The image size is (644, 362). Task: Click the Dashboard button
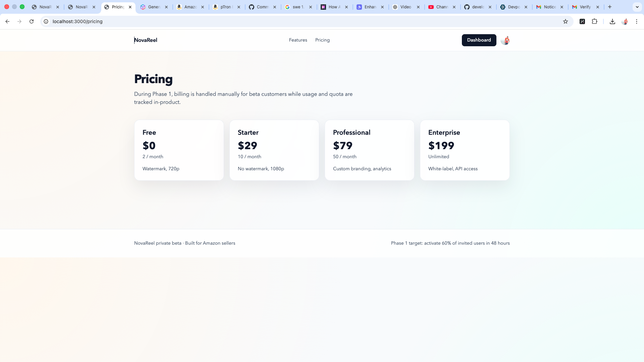point(479,40)
